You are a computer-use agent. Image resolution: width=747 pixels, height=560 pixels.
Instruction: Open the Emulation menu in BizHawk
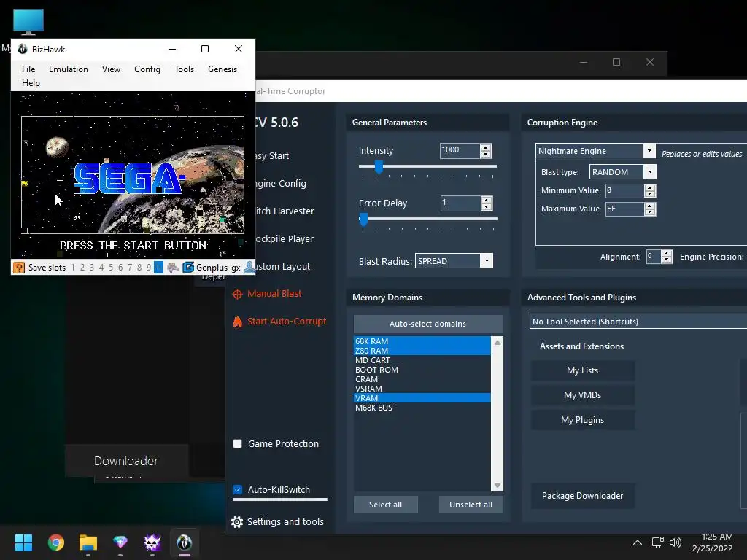coord(68,69)
